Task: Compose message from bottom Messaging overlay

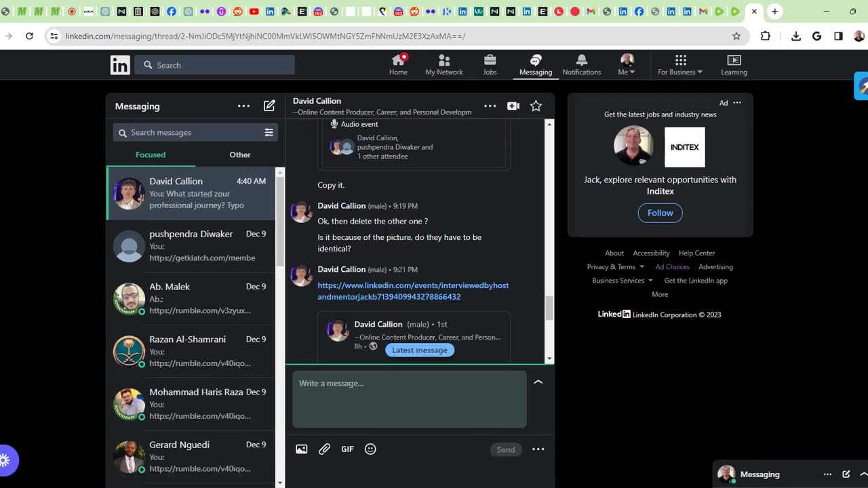Action: click(x=846, y=474)
